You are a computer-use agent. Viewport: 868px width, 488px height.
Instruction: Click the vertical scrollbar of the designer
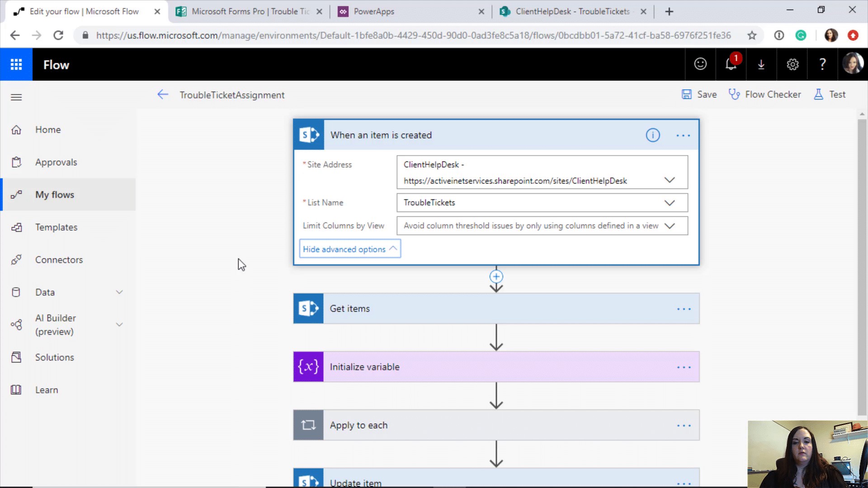tap(862, 267)
